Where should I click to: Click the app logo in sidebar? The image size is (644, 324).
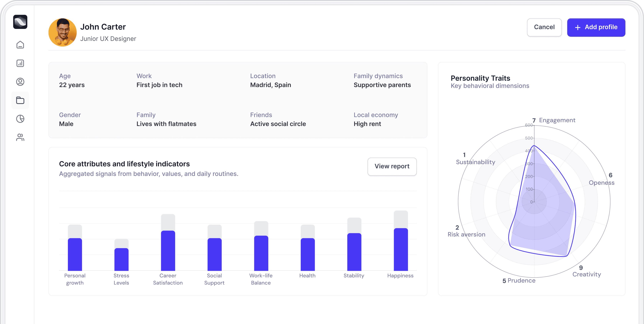pos(20,22)
